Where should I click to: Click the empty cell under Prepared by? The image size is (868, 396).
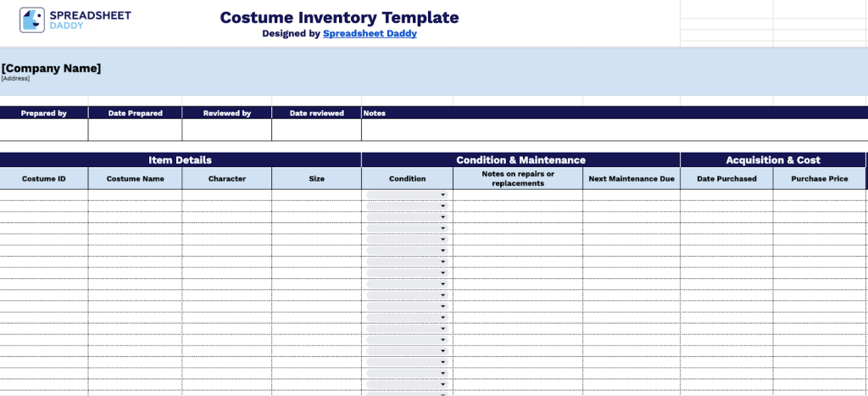[x=44, y=130]
